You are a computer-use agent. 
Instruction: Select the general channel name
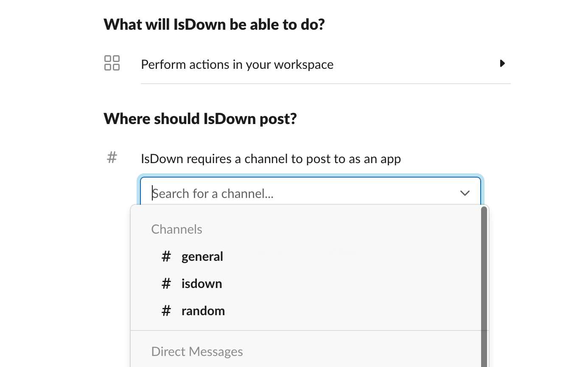point(202,257)
